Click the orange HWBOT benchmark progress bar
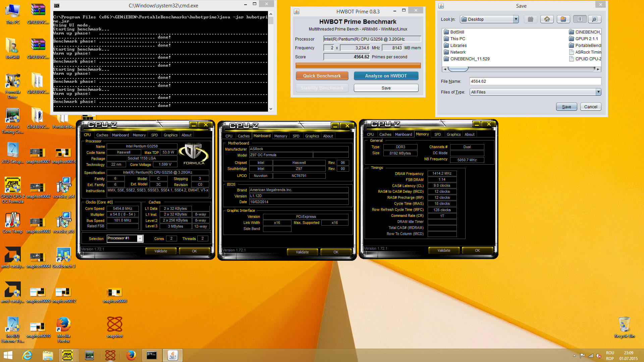 (358, 66)
